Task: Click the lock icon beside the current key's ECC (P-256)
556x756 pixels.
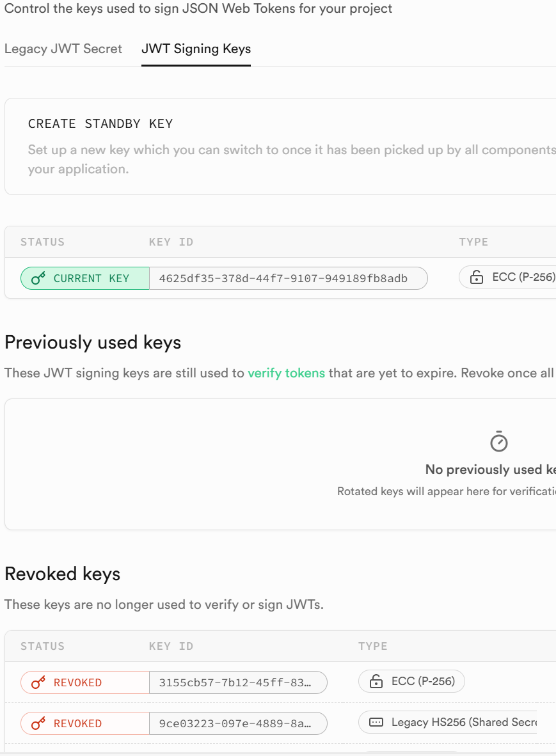Action: 476,278
